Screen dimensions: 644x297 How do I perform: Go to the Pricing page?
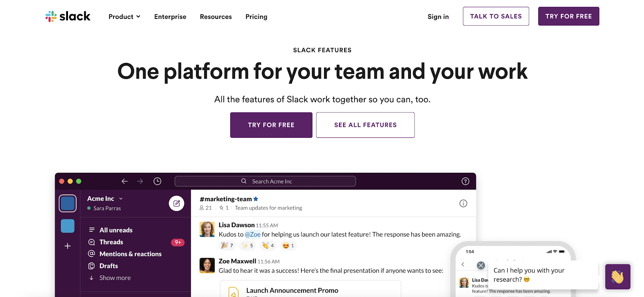click(x=256, y=17)
